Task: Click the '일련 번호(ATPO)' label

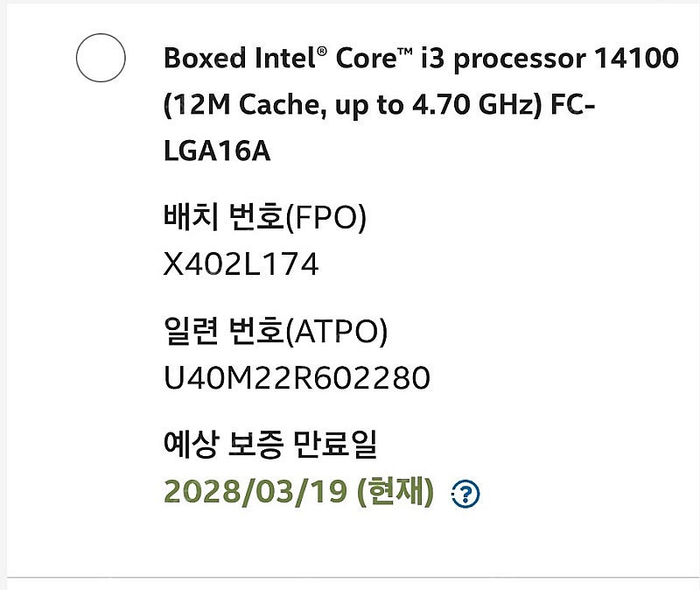Action: click(x=276, y=331)
